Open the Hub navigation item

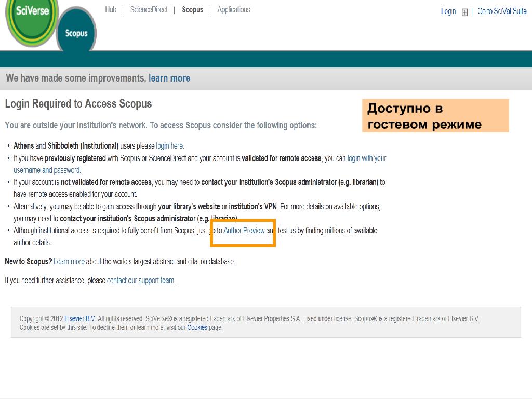(111, 10)
